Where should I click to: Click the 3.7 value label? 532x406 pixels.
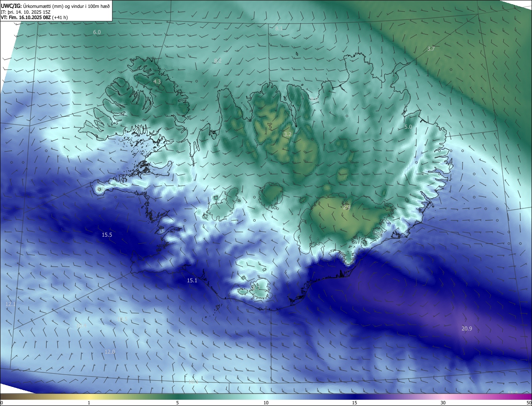tap(431, 49)
